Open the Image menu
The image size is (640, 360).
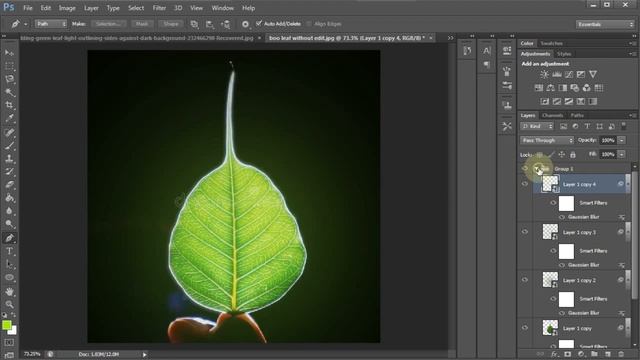[67, 8]
